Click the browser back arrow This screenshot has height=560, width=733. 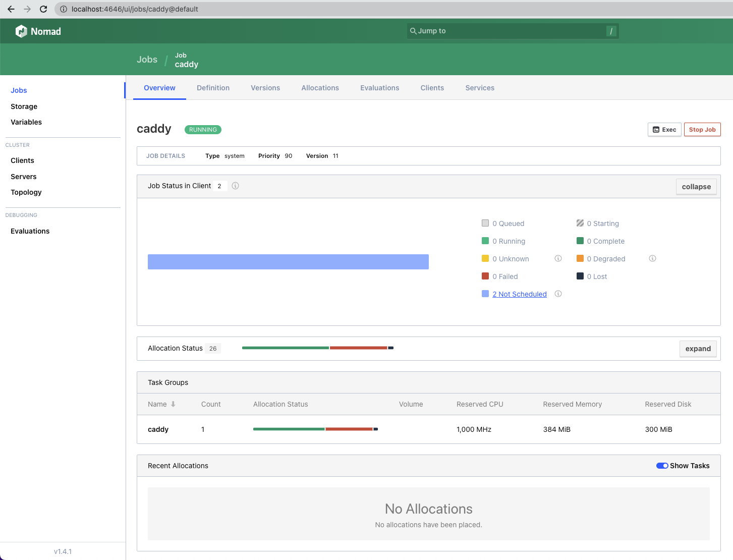pos(11,9)
